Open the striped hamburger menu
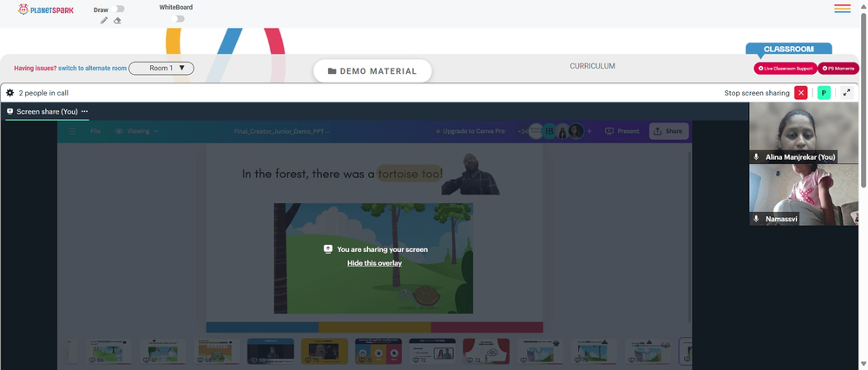This screenshot has height=370, width=868. coord(842,9)
